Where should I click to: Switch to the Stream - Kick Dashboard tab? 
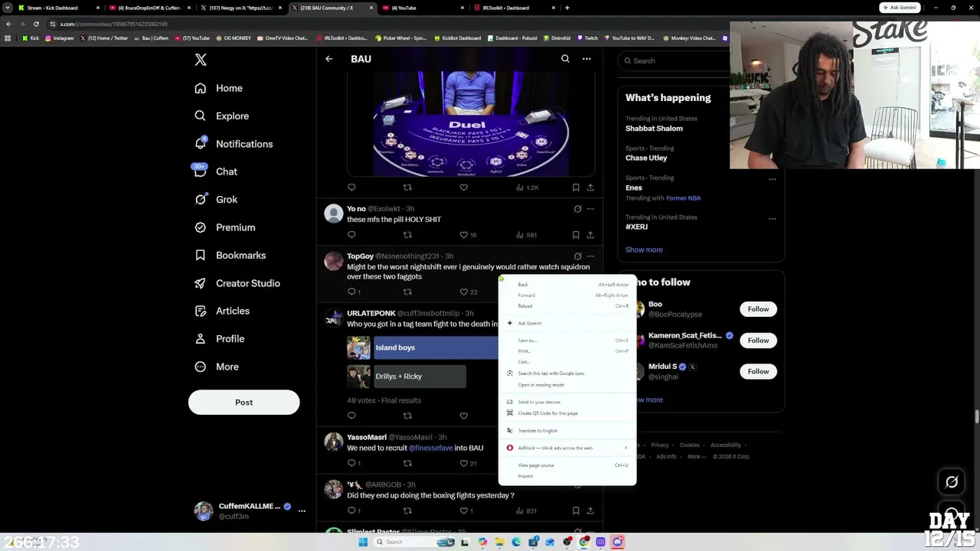pyautogui.click(x=60, y=8)
